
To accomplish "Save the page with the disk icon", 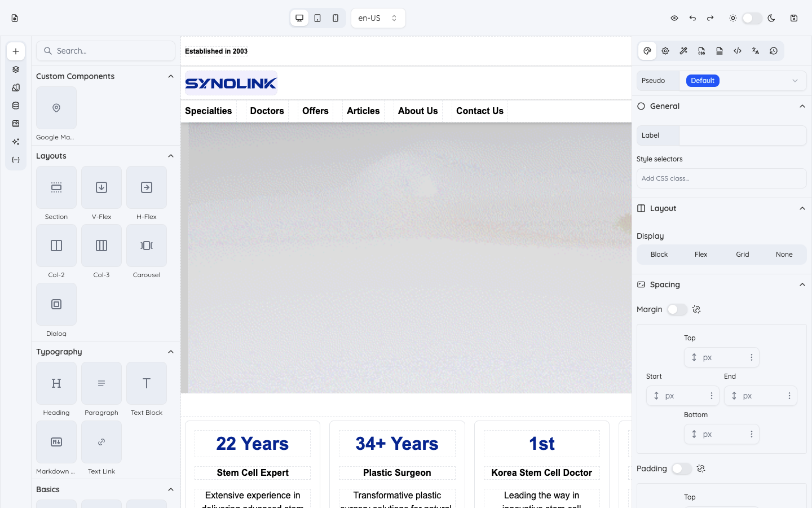I will 794,18.
